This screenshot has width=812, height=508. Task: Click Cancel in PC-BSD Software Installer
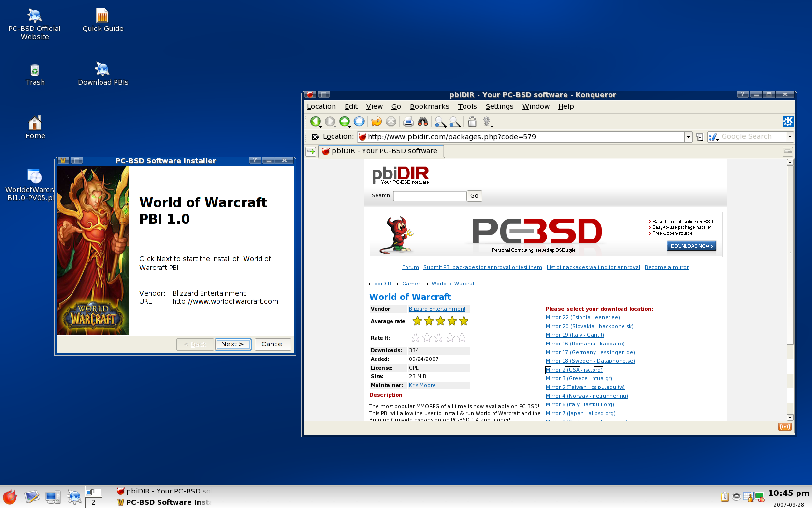(x=273, y=344)
